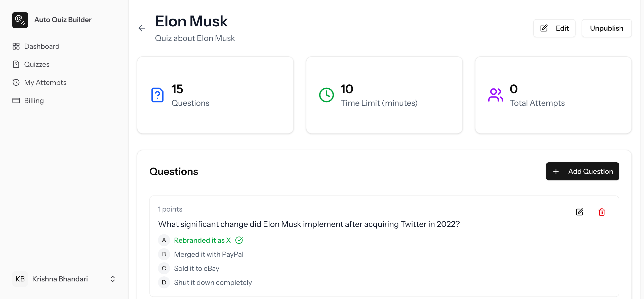644x299 pixels.
Task: Select option D Shut it down completely
Action: tap(213, 283)
